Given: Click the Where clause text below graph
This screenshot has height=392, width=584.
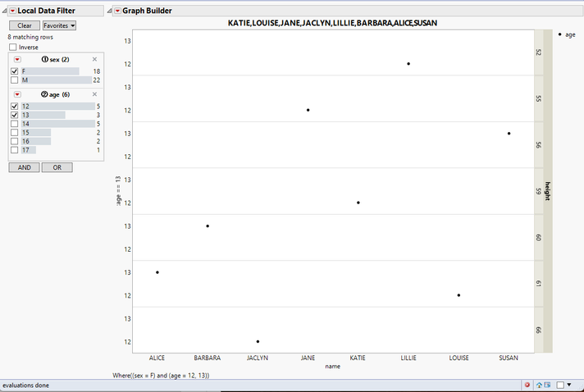Looking at the screenshot, I should pyautogui.click(x=161, y=376).
